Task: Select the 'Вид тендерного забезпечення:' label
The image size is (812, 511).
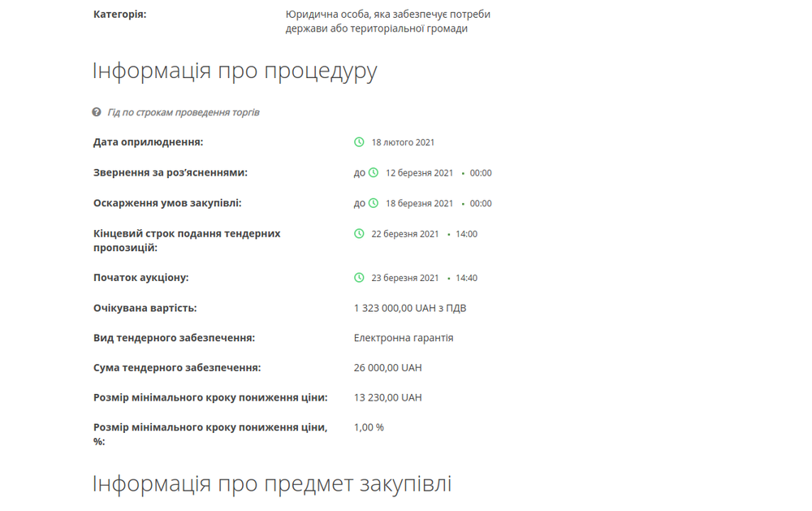Action: point(174,338)
